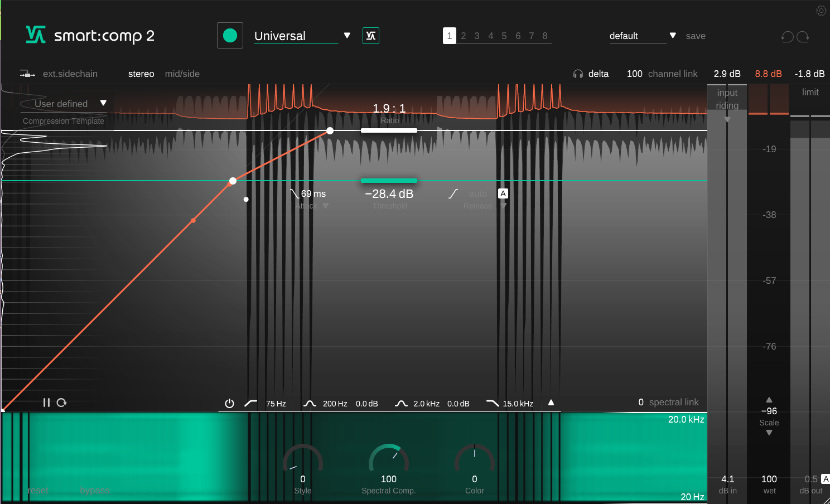This screenshot has height=504, width=830.
Task: Click the 100 wet value
Action: tap(769, 479)
